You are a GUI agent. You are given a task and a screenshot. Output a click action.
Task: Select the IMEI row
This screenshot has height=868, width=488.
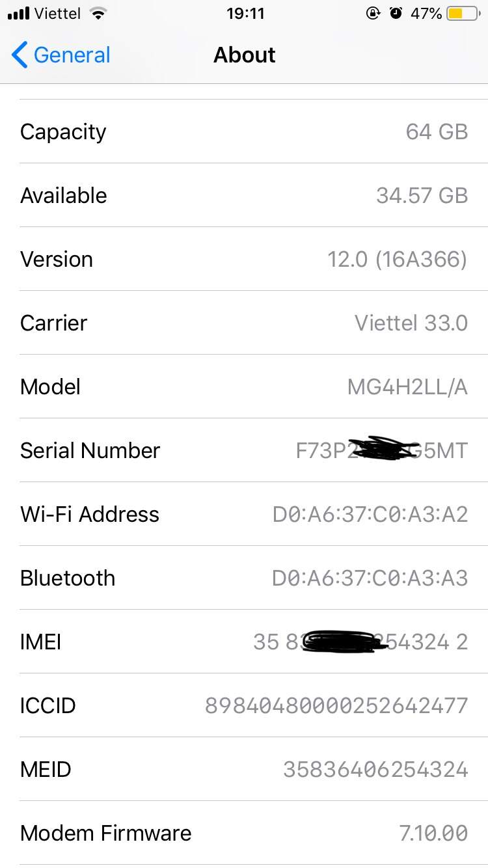244,642
